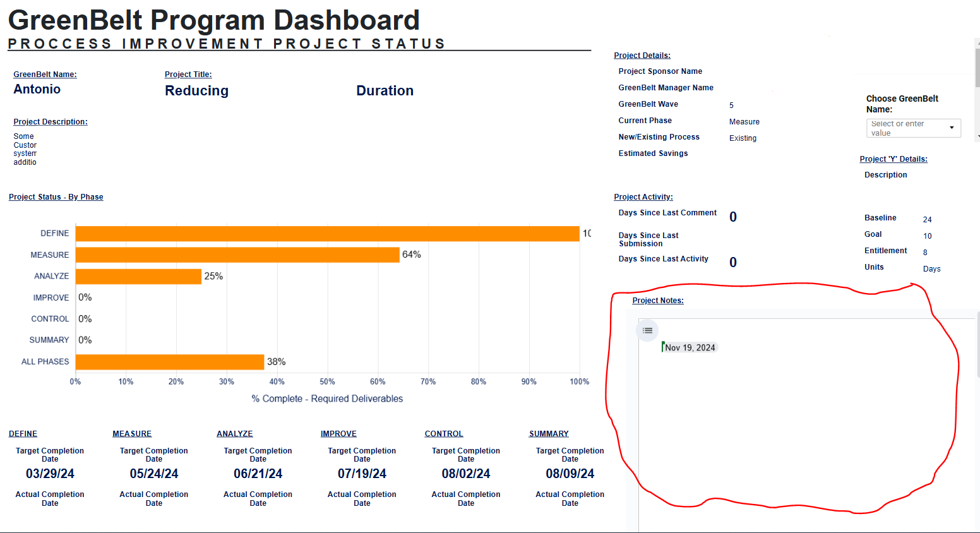This screenshot has height=533, width=980.
Task: Open the Choose GreenBelt Name dropdown
Action: pos(913,128)
